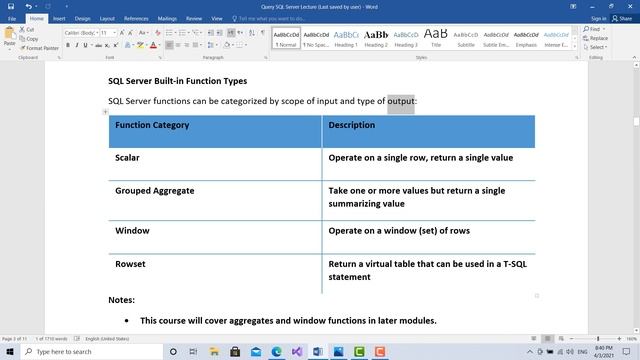Undo the last action
Image resolution: width=640 pixels, height=360 pixels.
(28, 6)
